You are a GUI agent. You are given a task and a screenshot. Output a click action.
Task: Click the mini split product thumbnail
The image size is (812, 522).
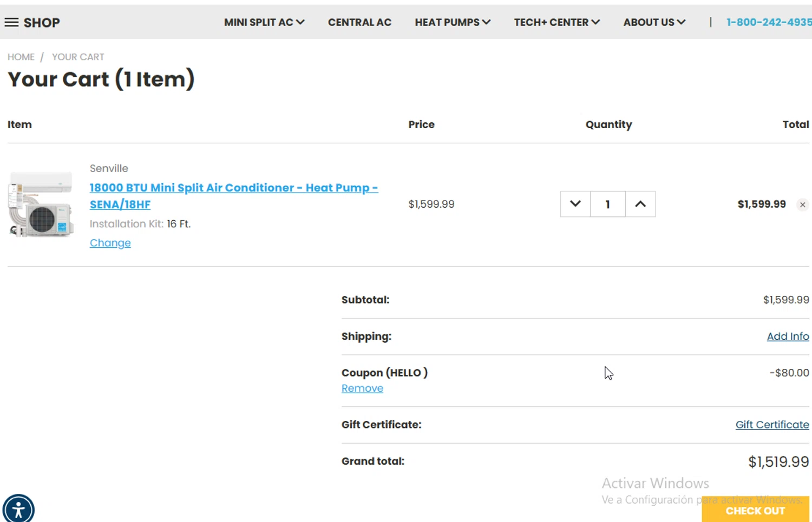point(41,204)
